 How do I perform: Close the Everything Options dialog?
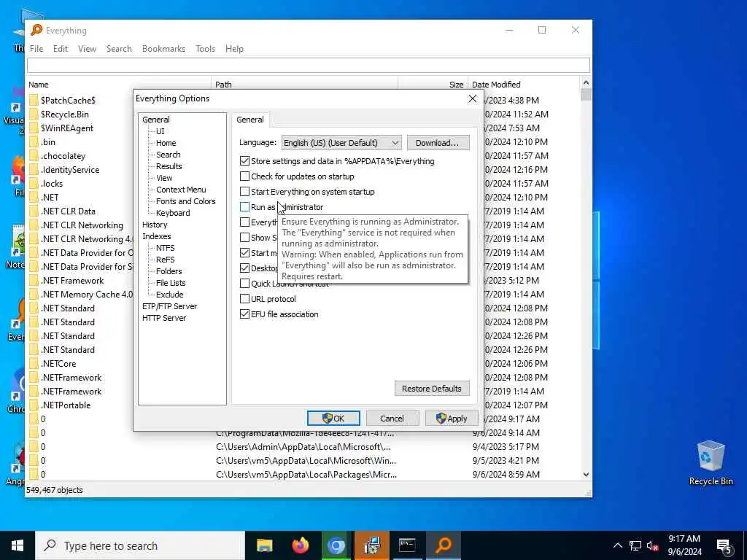click(x=472, y=98)
